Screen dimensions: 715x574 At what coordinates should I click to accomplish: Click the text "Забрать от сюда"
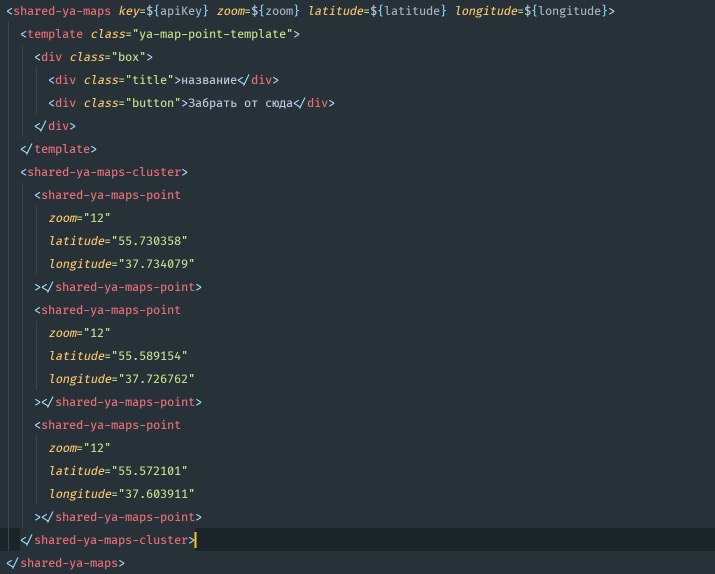(x=240, y=103)
